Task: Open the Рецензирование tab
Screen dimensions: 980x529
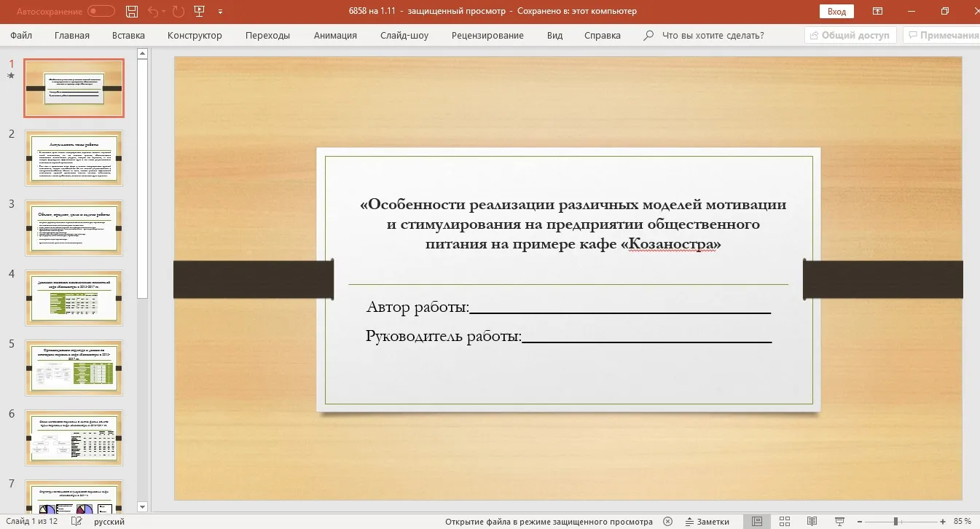Action: tap(487, 35)
